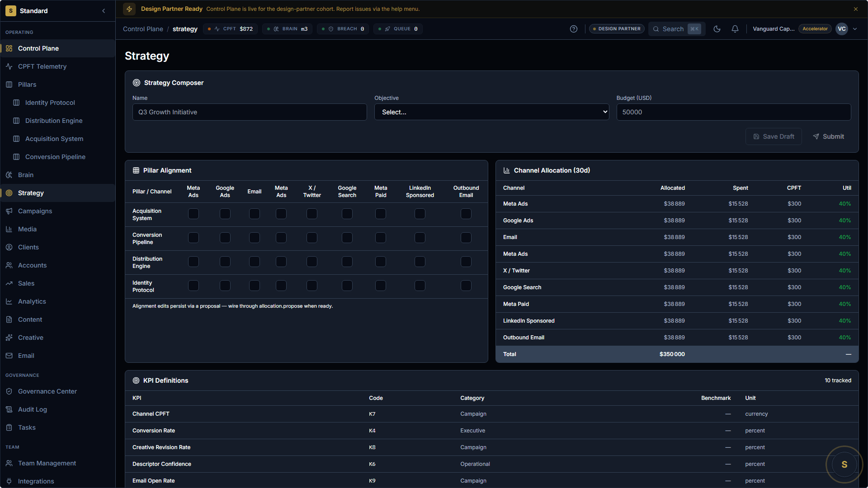
Task: Open the Search box
Action: [677, 29]
